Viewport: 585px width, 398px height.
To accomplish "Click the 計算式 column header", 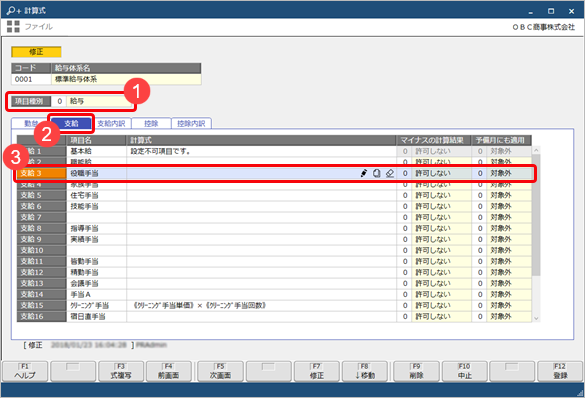I will pyautogui.click(x=261, y=140).
